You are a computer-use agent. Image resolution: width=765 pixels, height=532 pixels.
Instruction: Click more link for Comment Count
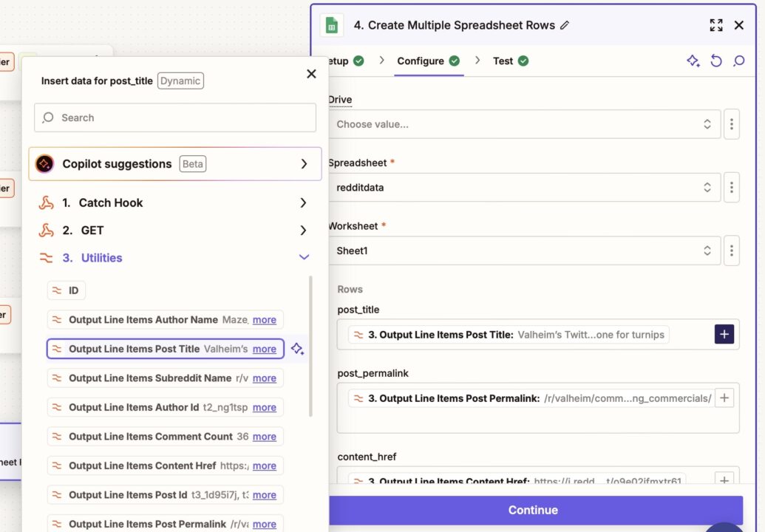point(265,437)
